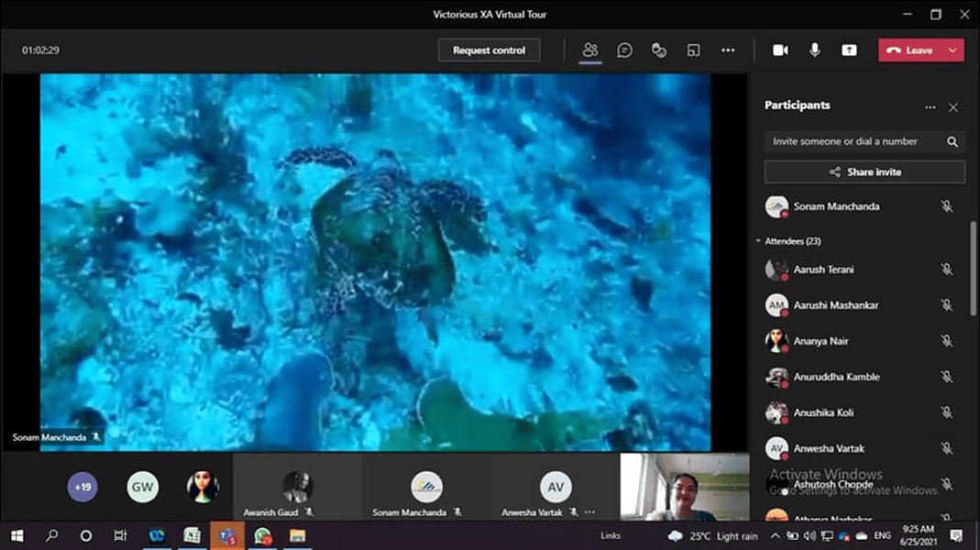Open WhatsApp from the taskbar

click(262, 535)
